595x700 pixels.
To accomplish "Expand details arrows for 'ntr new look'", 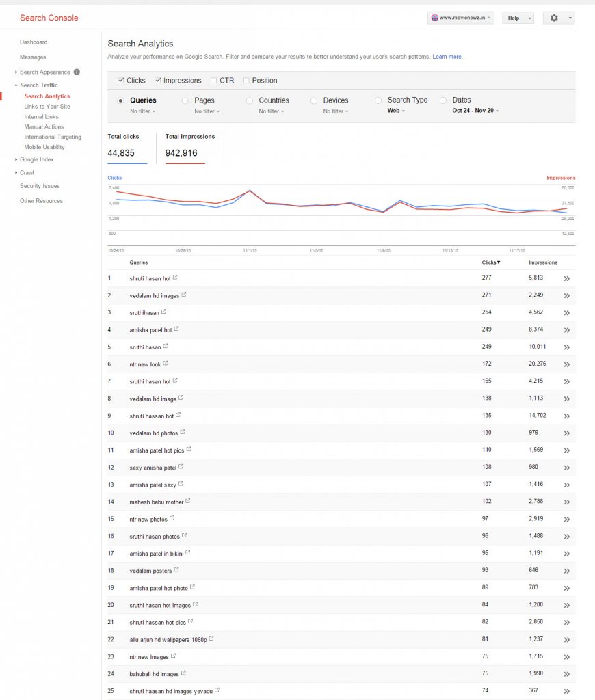I will [x=566, y=364].
